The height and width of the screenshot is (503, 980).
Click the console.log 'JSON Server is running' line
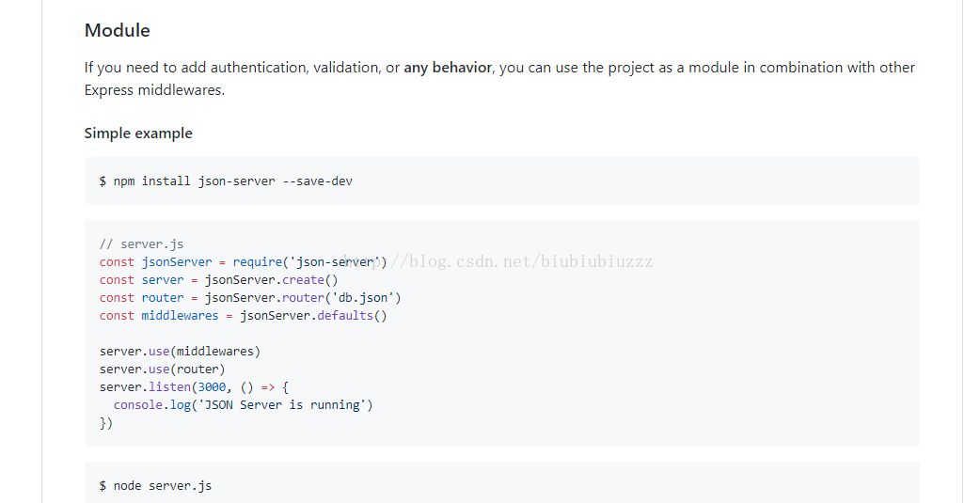coord(243,404)
